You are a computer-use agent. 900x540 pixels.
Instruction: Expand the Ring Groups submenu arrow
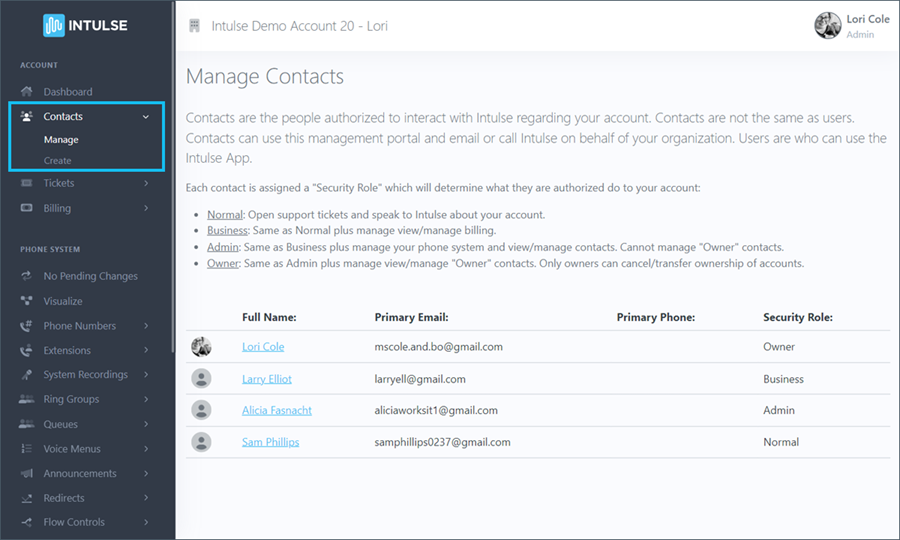tap(146, 399)
